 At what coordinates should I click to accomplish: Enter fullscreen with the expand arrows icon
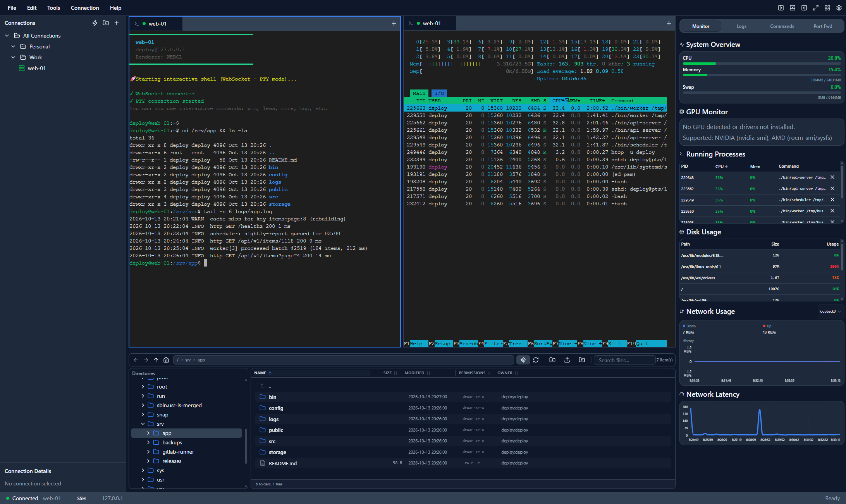coord(816,8)
